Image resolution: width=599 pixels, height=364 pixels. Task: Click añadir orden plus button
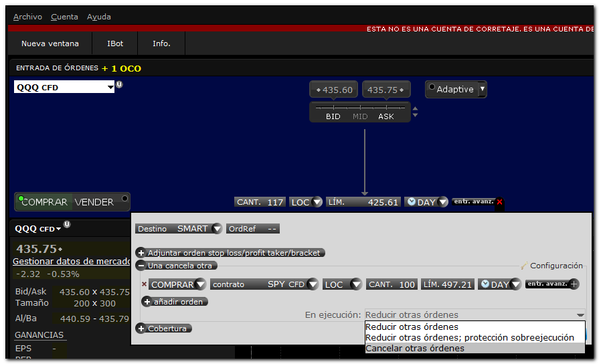click(x=147, y=302)
